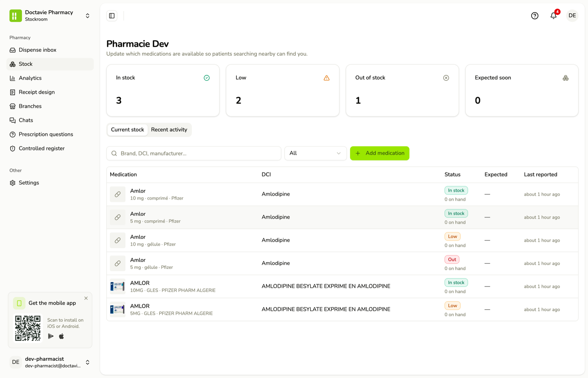Click In stock badge for Amlor 5 mg comprimé
This screenshot has height=378, width=588.
456,214
